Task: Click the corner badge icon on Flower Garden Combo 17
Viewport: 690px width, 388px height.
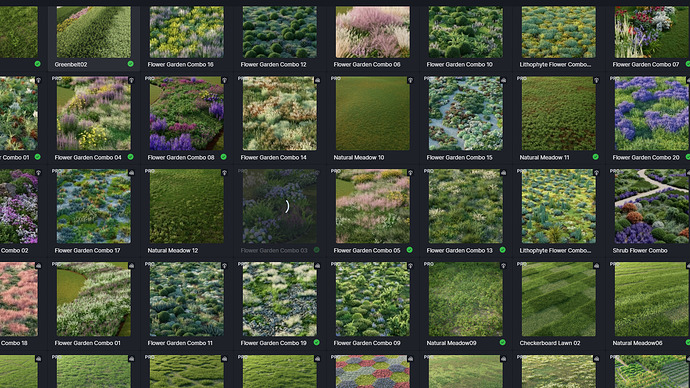Action: [x=131, y=173]
